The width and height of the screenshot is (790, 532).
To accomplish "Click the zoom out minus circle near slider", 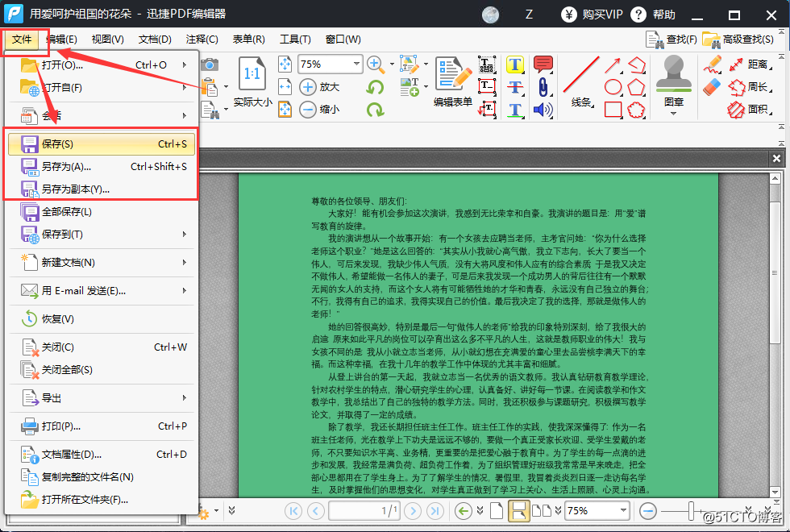I will tap(648, 511).
